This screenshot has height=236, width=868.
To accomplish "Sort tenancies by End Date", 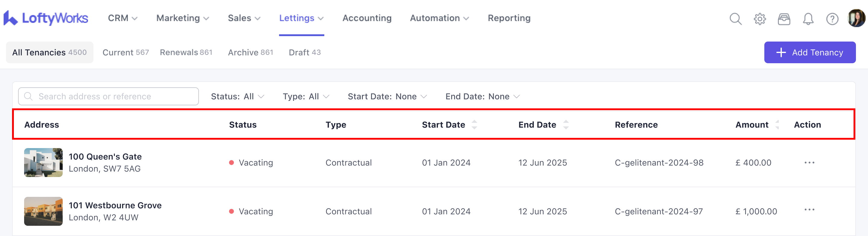I will 566,125.
